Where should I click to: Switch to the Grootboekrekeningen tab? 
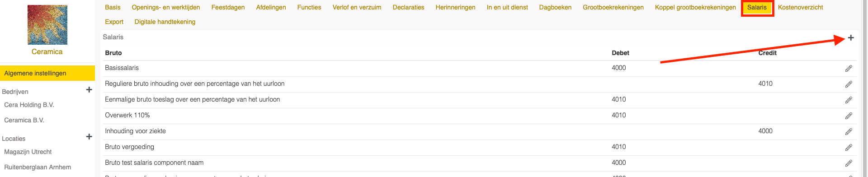[x=613, y=7]
